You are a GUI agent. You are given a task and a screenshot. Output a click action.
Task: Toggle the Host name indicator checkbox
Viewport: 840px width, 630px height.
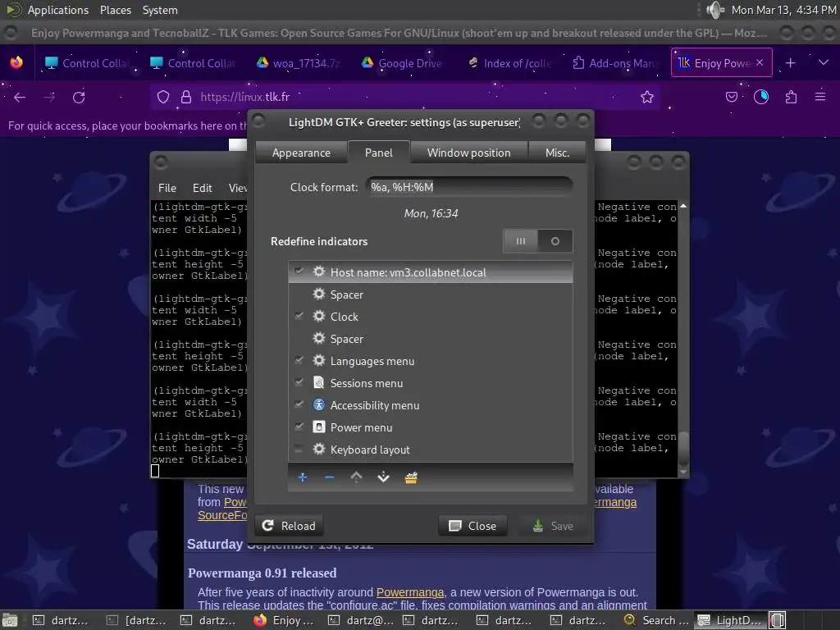(299, 271)
